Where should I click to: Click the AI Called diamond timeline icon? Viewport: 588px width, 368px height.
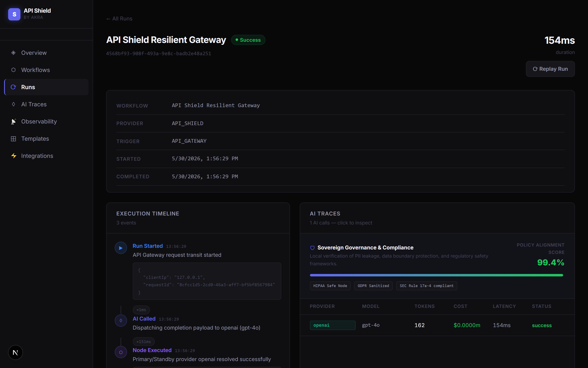(121, 321)
